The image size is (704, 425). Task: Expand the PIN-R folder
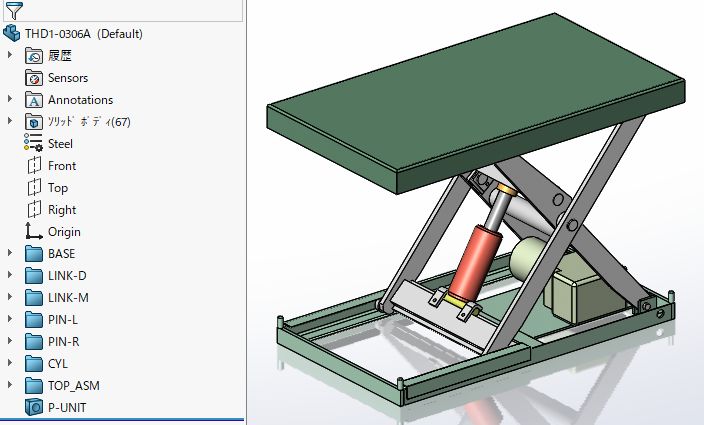[10, 341]
